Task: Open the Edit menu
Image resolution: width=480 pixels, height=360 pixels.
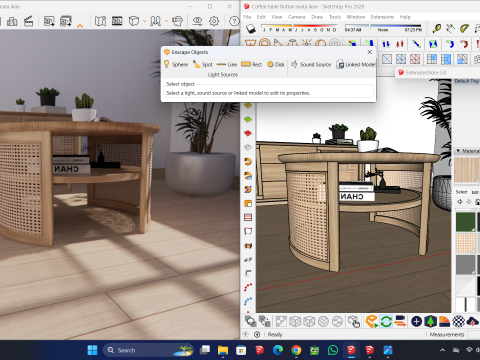Action: pos(261,17)
